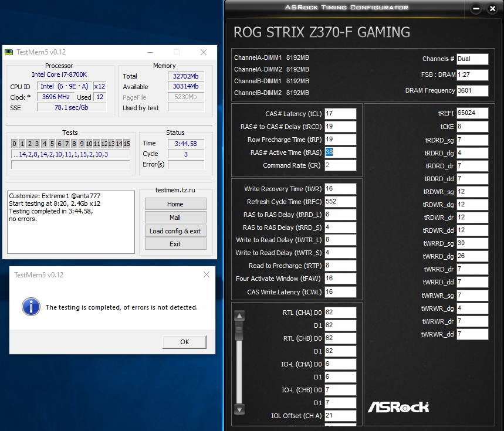Click the tWRWR_dd value field
This screenshot has height=431, width=504.
(472, 334)
